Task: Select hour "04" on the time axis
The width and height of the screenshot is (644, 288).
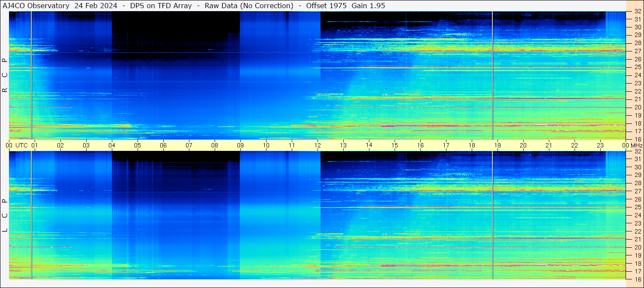Action: [112, 145]
